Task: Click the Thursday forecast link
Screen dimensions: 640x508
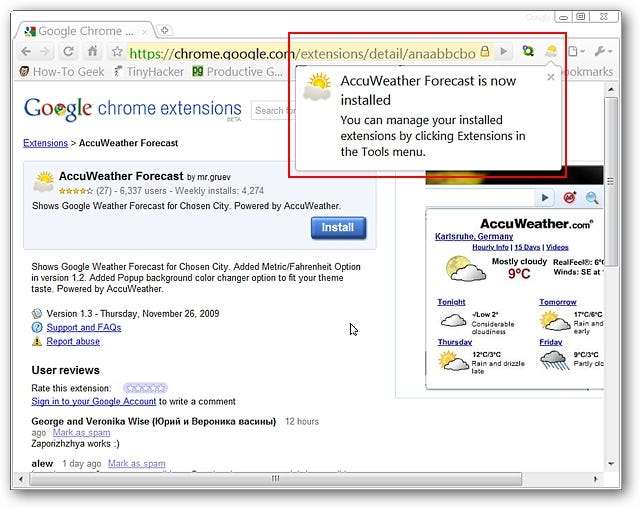Action: click(455, 342)
